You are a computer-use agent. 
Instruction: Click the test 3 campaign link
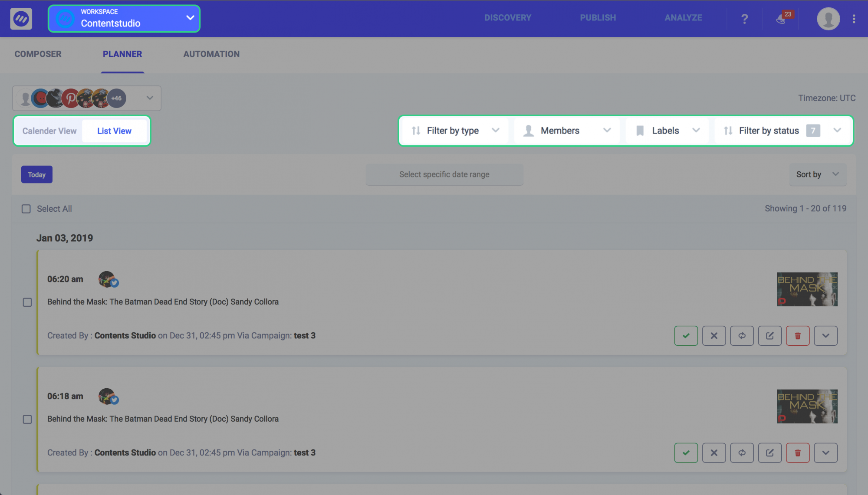[x=304, y=335]
